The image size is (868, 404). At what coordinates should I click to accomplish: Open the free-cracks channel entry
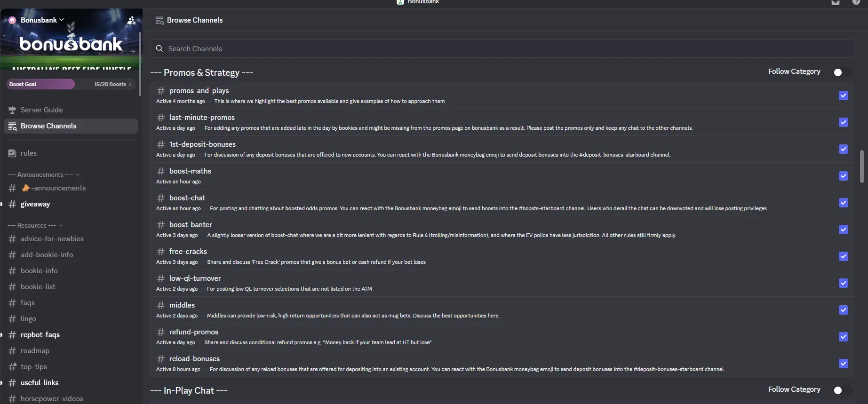[188, 252]
